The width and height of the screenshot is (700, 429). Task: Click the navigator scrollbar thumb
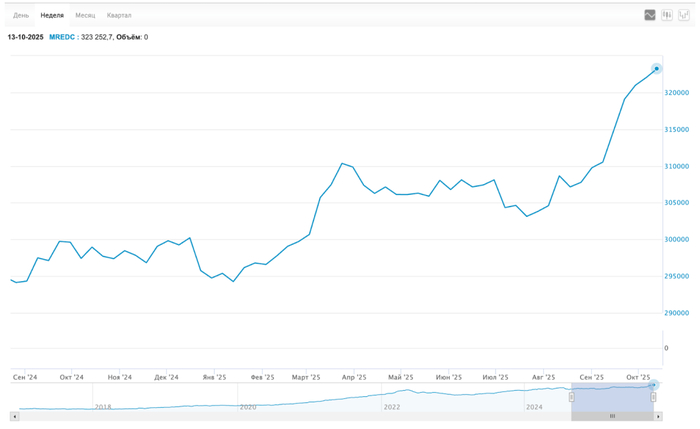[x=612, y=415]
